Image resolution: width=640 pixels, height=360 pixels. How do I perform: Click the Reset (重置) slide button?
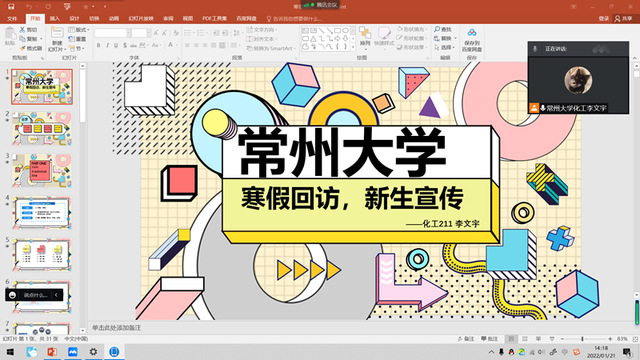(x=78, y=39)
